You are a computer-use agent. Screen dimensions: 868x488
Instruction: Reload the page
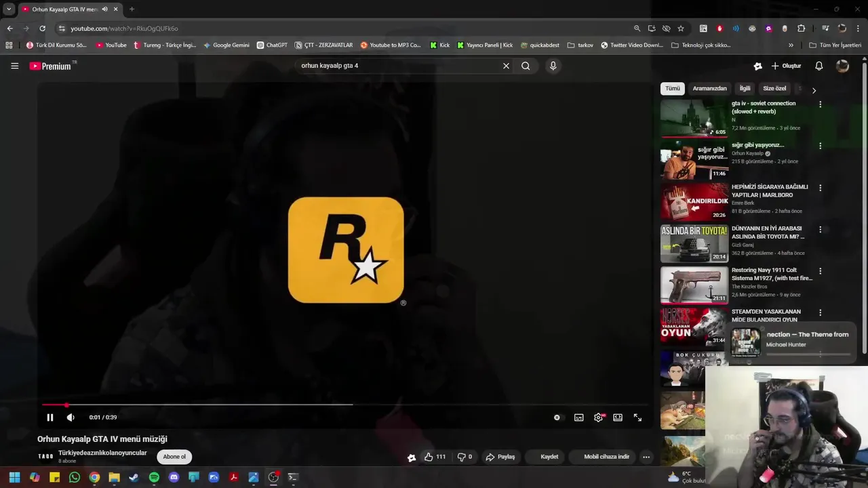tap(42, 28)
